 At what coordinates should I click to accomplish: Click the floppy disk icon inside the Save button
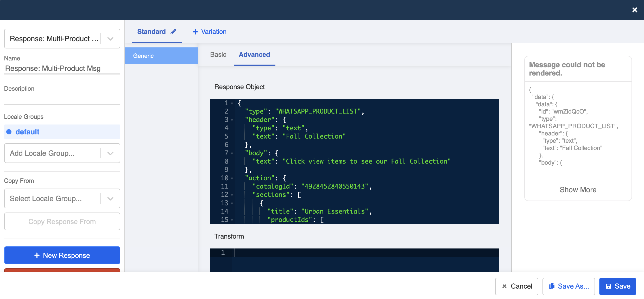tap(609, 286)
